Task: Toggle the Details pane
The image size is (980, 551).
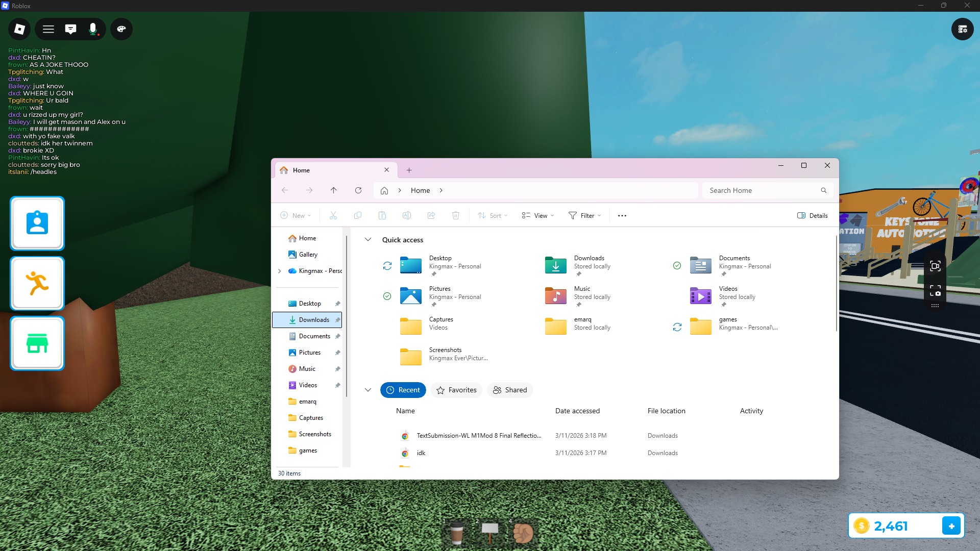Action: pos(813,216)
